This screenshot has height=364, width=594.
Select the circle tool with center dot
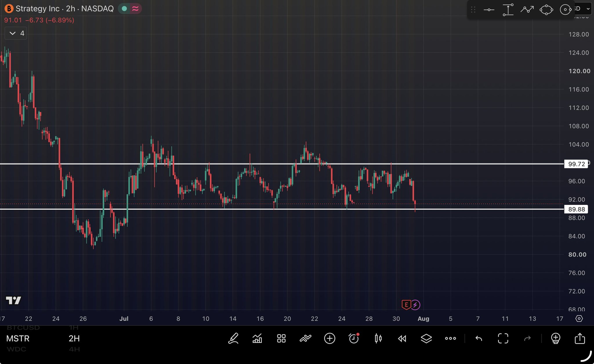(565, 10)
